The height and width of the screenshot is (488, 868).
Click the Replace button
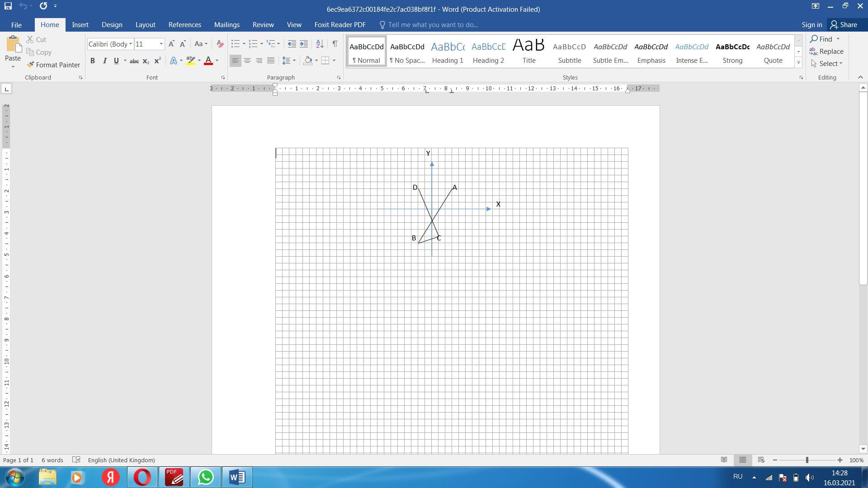tap(826, 52)
